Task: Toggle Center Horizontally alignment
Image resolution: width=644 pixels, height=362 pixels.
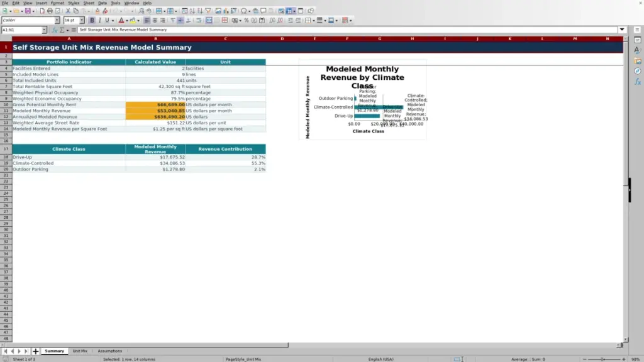Action: coord(155,20)
